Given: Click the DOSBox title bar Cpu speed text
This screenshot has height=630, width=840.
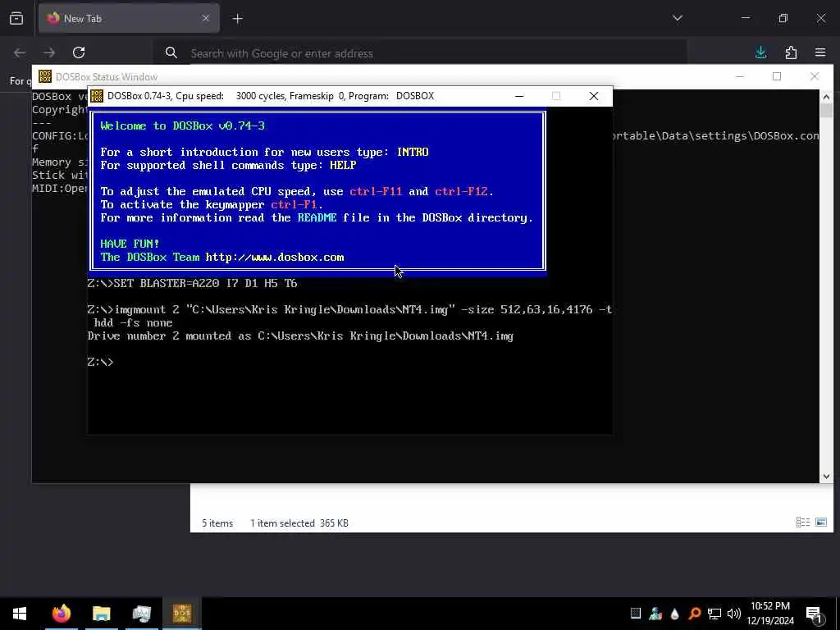Looking at the screenshot, I should pos(199,96).
